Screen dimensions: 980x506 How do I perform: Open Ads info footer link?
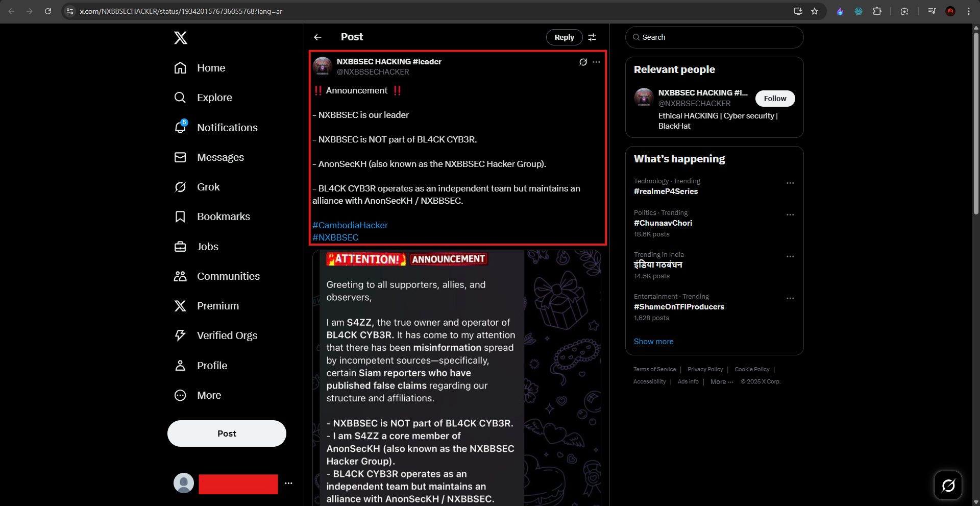[x=688, y=382]
